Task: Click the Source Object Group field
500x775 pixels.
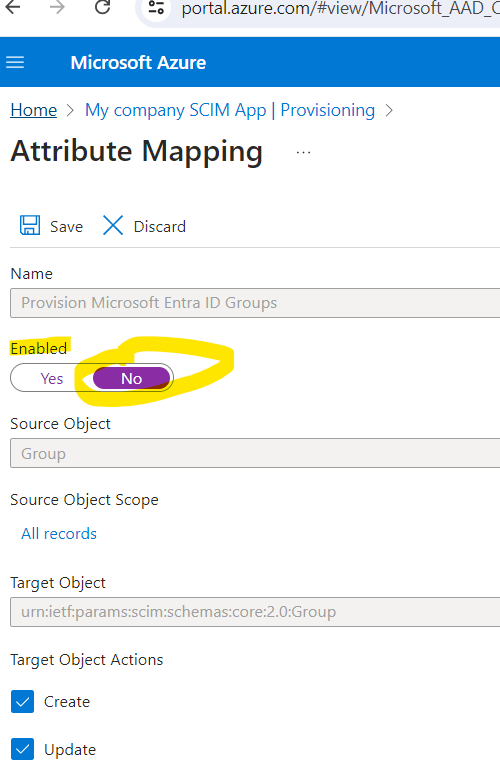Action: click(x=255, y=453)
